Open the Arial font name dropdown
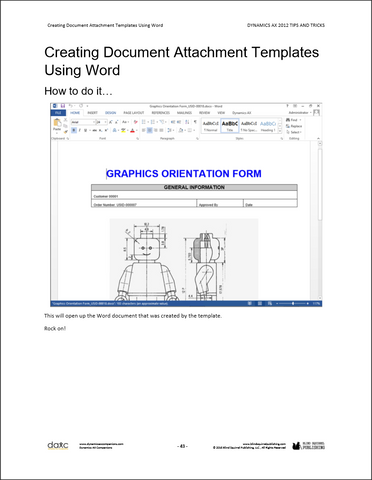Viewport: 372px width, 480px height. coord(83,122)
